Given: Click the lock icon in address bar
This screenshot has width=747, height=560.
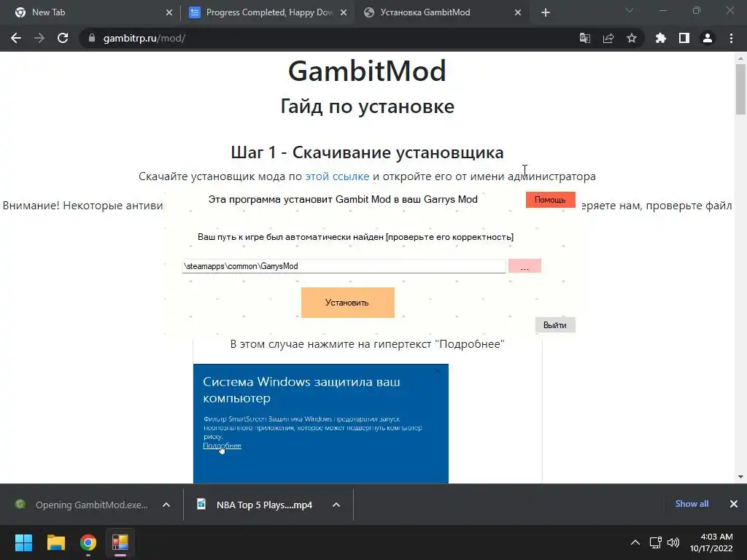Looking at the screenshot, I should (92, 38).
